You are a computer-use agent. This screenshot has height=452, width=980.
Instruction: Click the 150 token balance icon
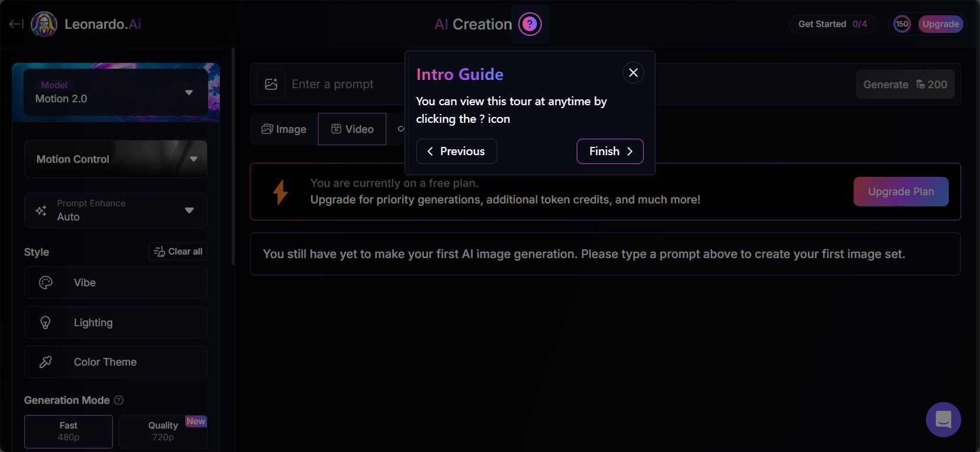[902, 24]
